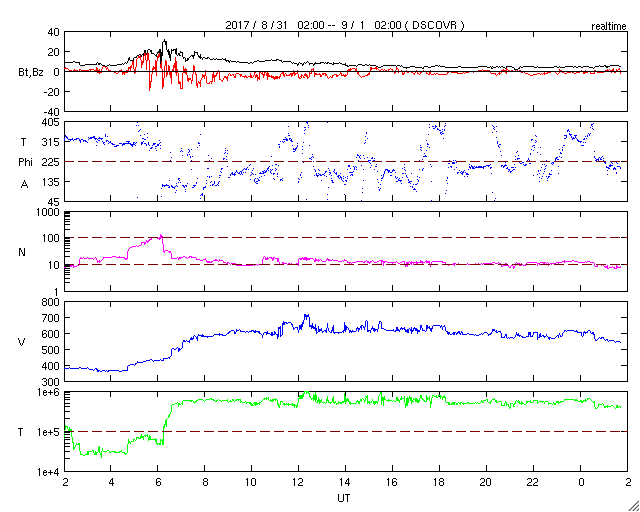The width and height of the screenshot is (640, 512).
Task: Select the '1000' density tick label
Action: pos(50,212)
